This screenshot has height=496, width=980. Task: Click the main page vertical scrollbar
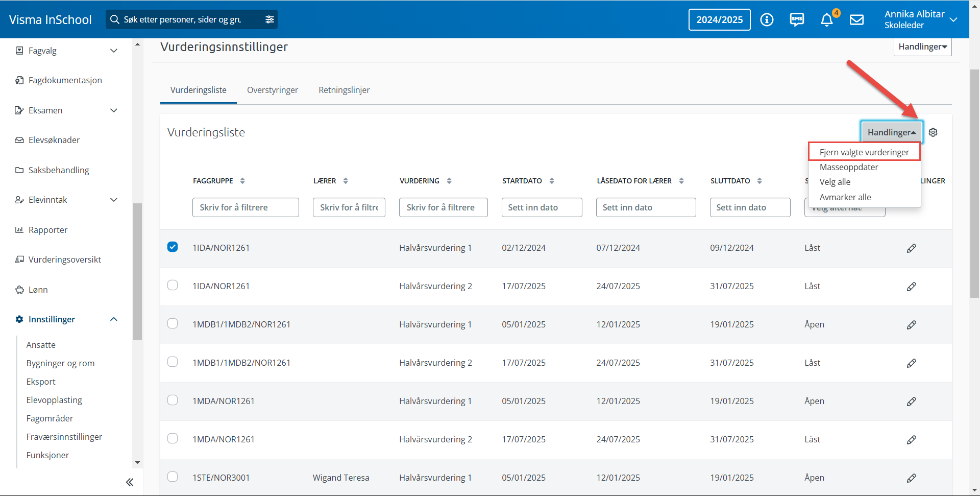tap(974, 184)
